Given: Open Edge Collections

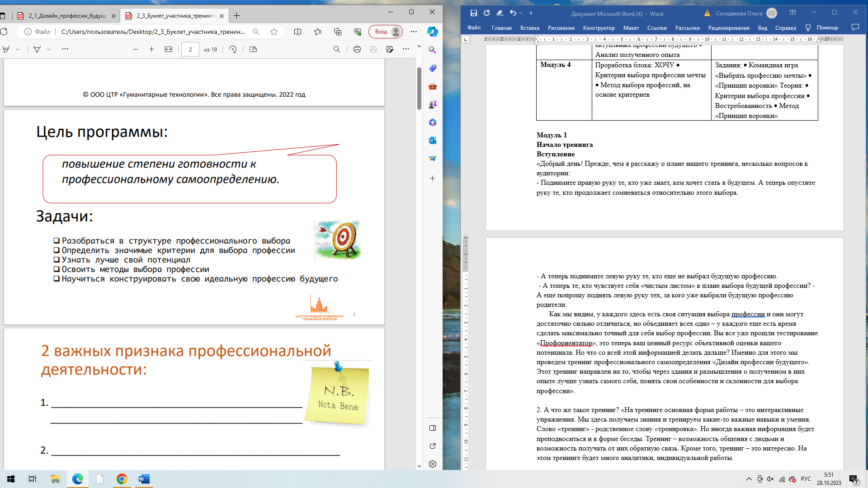Looking at the screenshot, I should tap(338, 32).
